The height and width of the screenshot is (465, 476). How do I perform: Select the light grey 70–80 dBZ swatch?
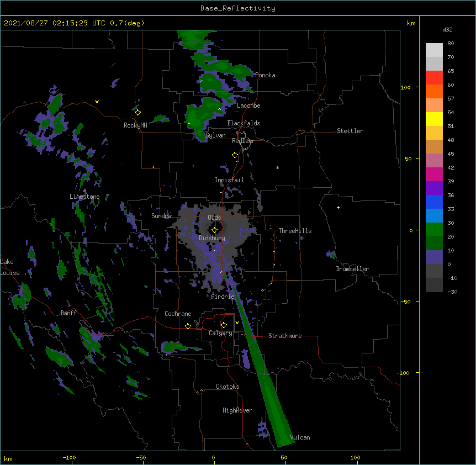point(434,50)
